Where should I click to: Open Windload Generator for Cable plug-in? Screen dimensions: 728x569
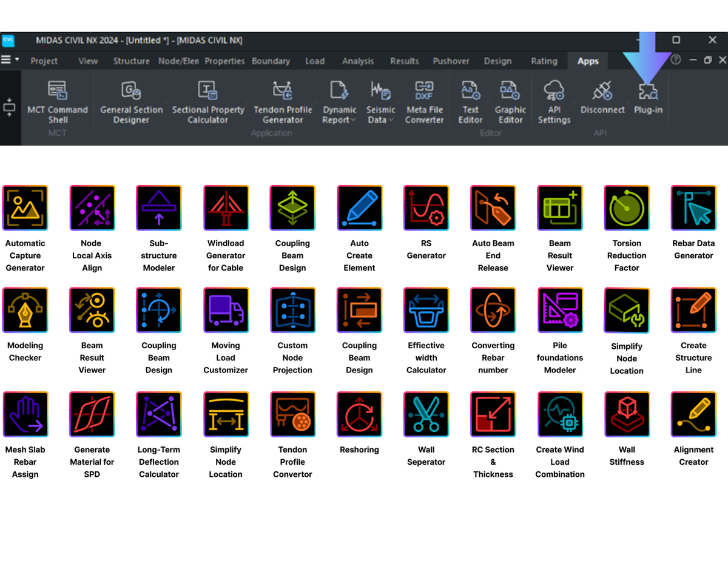[x=226, y=208]
